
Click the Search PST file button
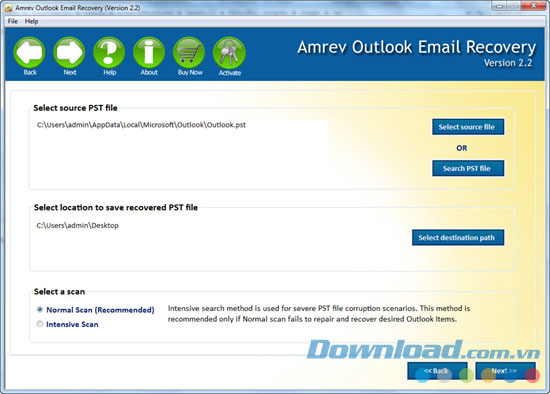point(468,168)
